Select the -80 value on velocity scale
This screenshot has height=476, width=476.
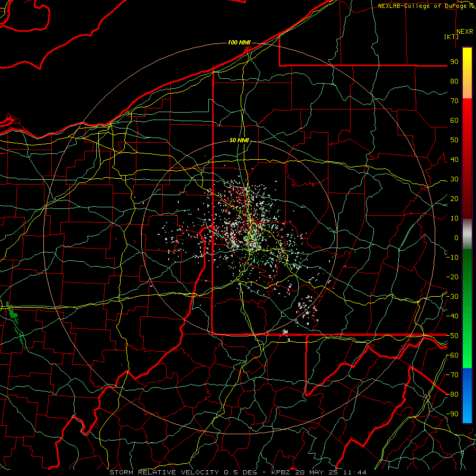452,395
